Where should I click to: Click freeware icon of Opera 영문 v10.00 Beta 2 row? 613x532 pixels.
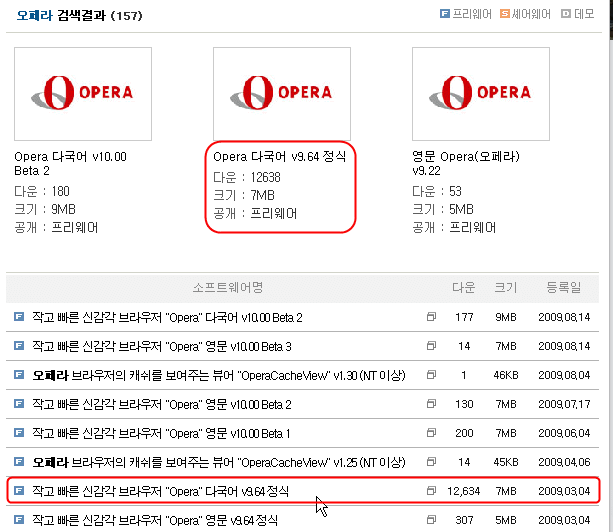[x=19, y=403]
